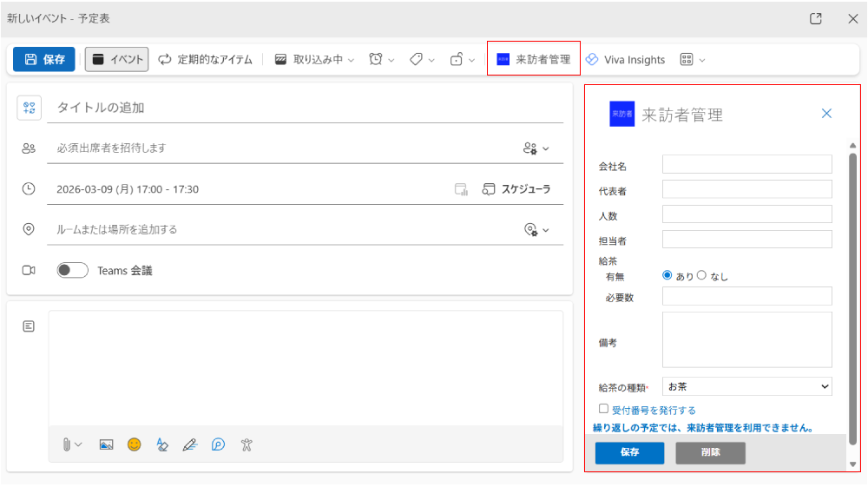Image resolution: width=868 pixels, height=487 pixels.
Task: Toggle the Teams 会議 switch
Action: [x=73, y=271]
